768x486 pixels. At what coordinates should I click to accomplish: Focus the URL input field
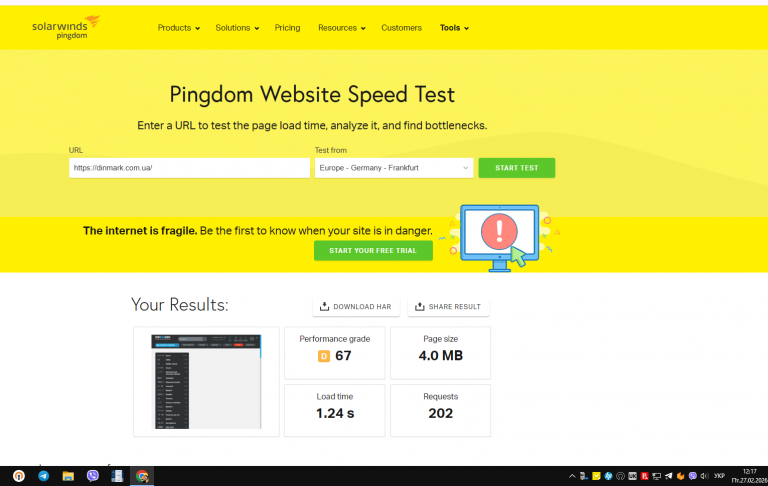190,168
